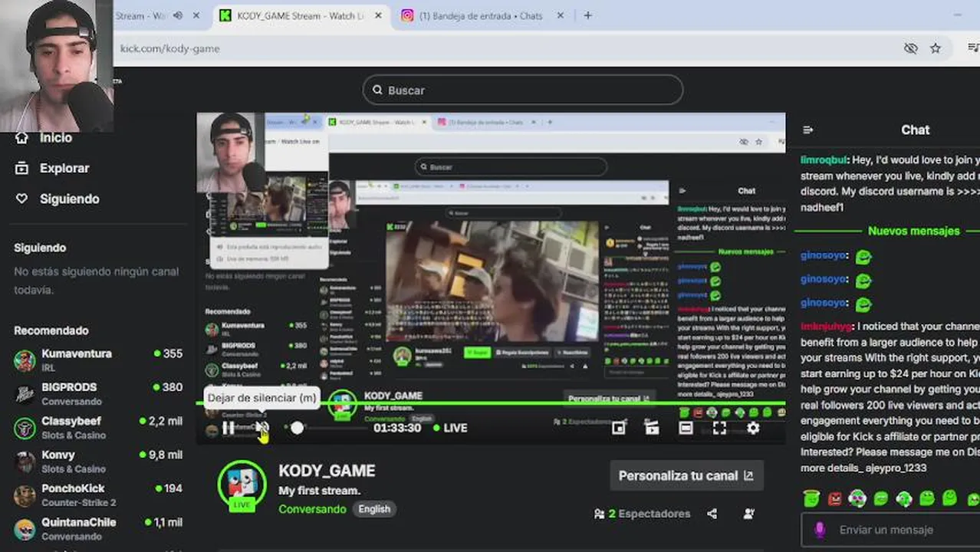Image resolution: width=980 pixels, height=552 pixels.
Task: Click the search magnifier icon
Action: pos(377,90)
